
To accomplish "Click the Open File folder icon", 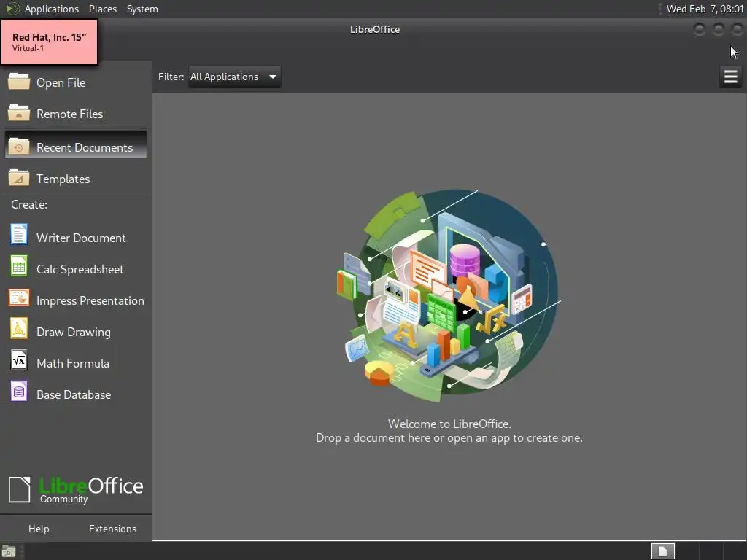I will (x=18, y=82).
